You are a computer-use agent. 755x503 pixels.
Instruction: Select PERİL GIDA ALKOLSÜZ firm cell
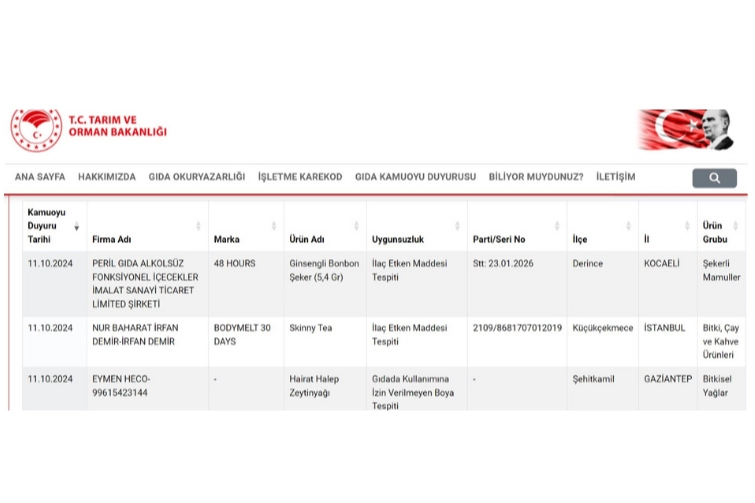147,284
